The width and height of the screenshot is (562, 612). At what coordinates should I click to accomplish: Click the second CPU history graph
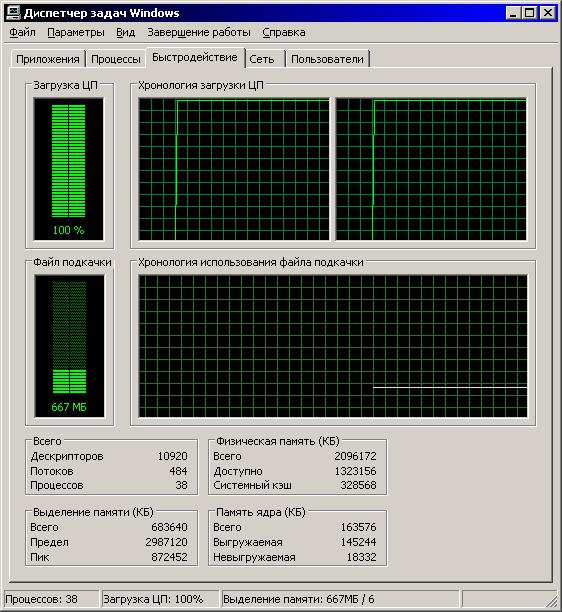(x=431, y=169)
